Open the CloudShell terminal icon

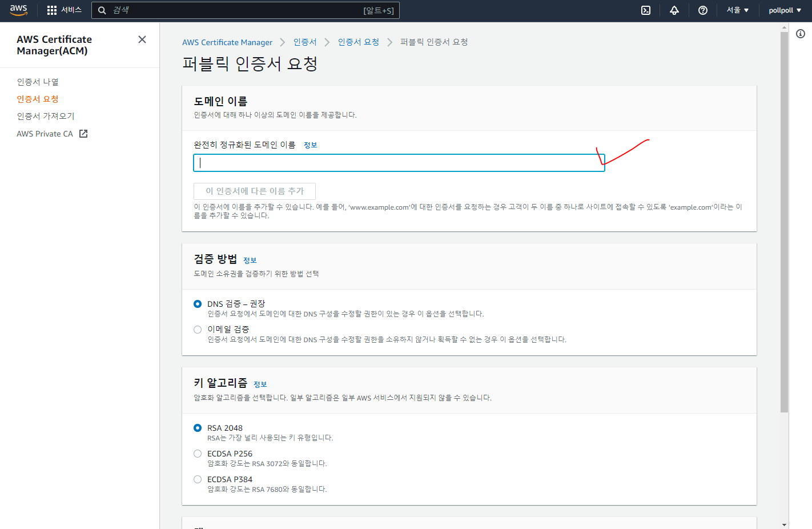pyautogui.click(x=646, y=10)
